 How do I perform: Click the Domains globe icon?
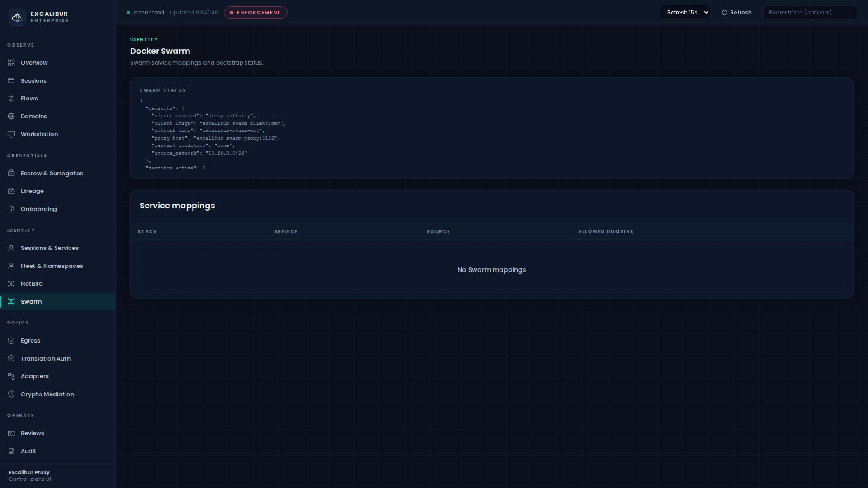click(11, 117)
